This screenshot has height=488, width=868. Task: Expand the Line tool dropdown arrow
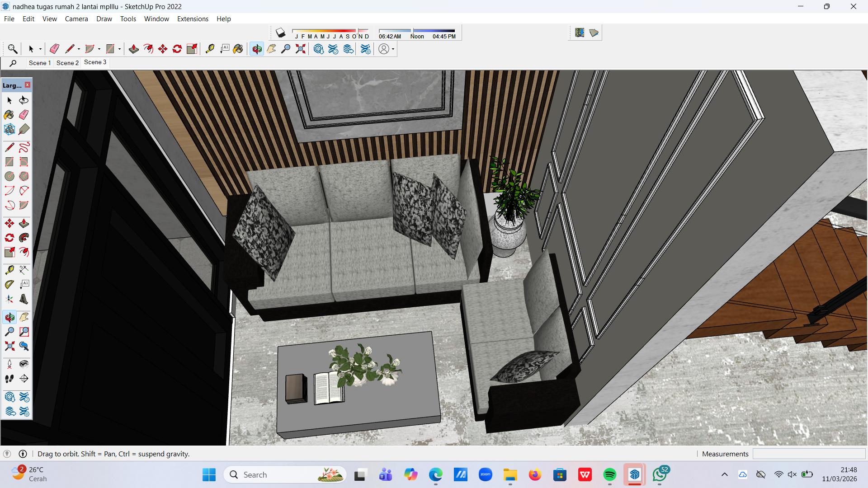click(79, 49)
